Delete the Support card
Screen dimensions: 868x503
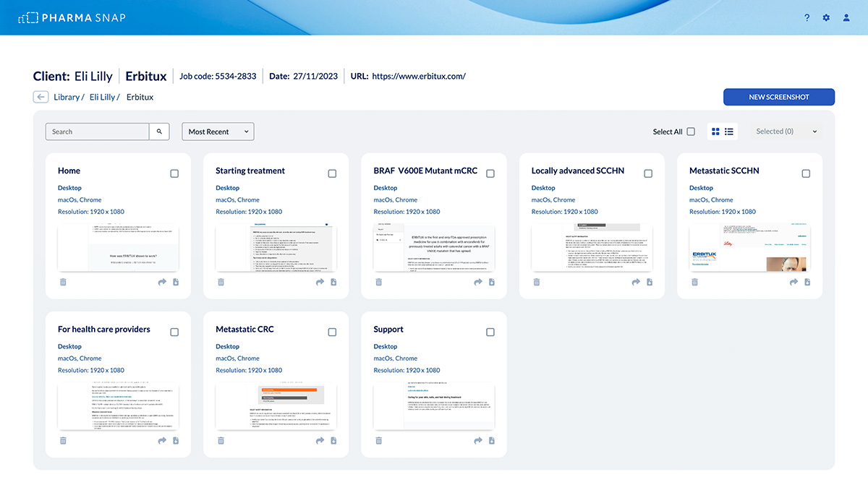pos(378,440)
